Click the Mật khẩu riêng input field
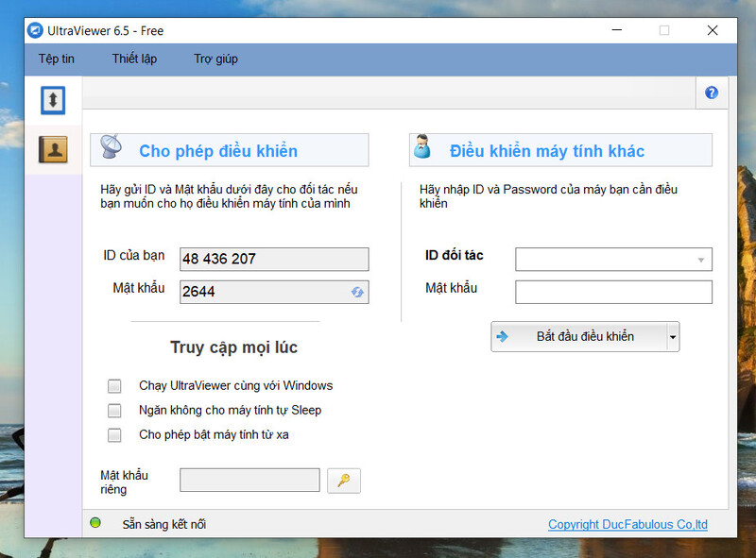756x558 pixels. pyautogui.click(x=249, y=480)
